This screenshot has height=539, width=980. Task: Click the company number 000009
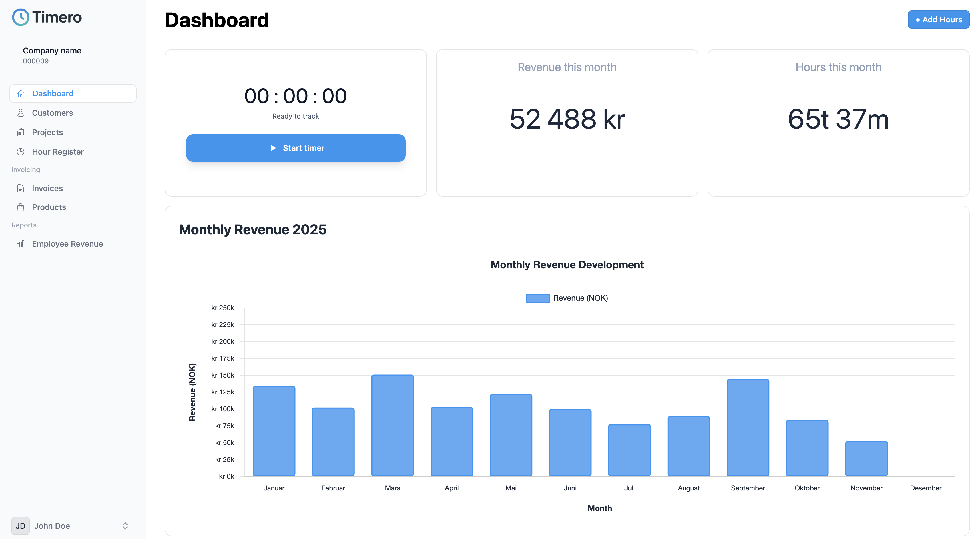point(36,61)
